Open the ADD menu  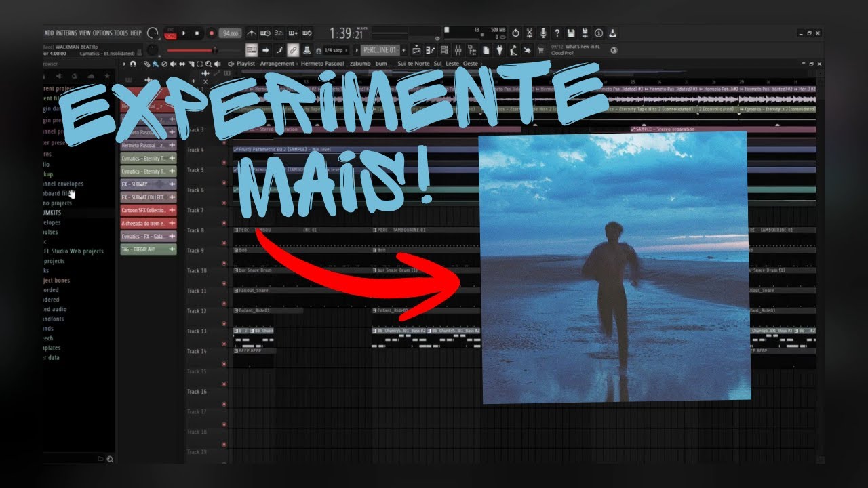point(50,33)
